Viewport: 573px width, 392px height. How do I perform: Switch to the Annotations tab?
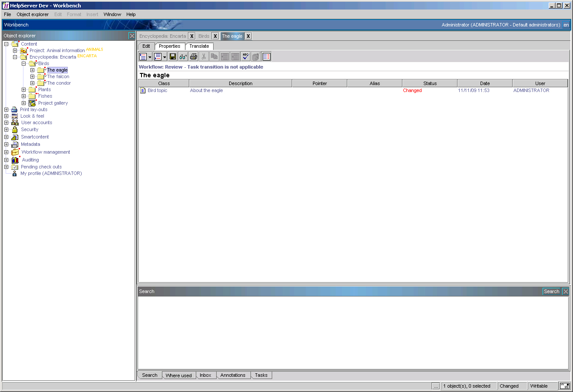(233, 375)
